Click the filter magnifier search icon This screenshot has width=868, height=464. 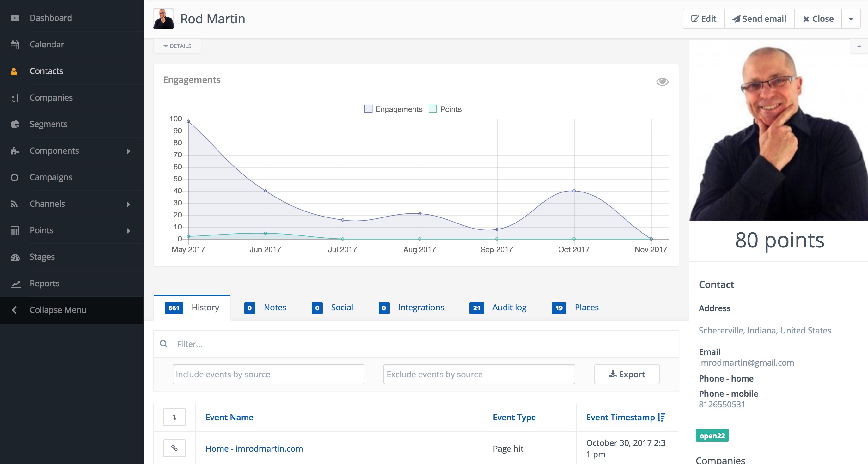coord(164,344)
